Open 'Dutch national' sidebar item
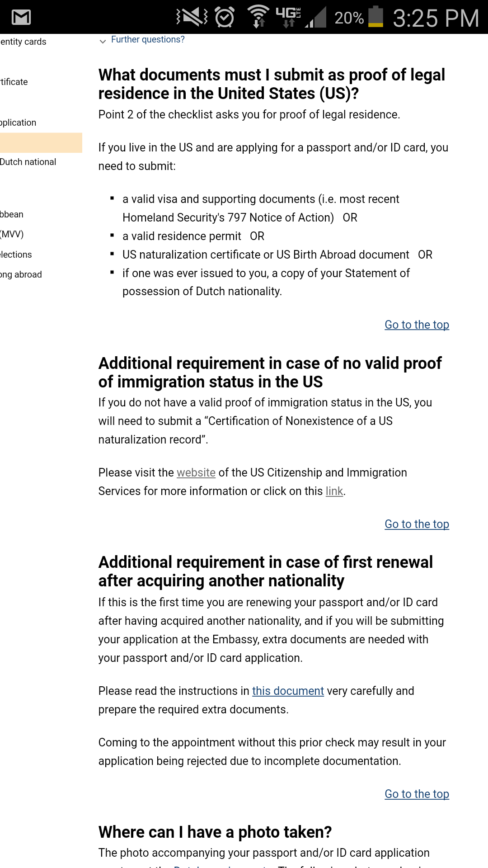 28,162
